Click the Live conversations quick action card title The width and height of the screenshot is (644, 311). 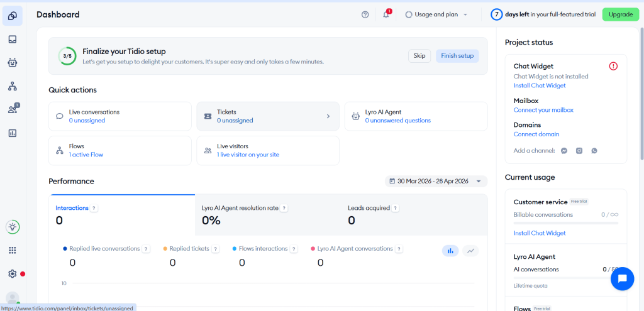coord(94,112)
